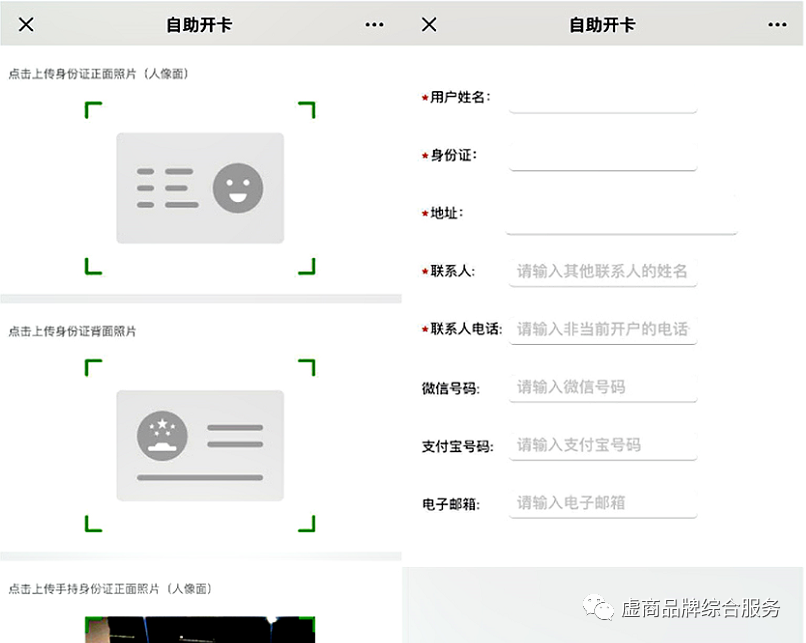Image resolution: width=806 pixels, height=643 pixels.
Task: Click the 地址 input field
Action: (x=620, y=214)
